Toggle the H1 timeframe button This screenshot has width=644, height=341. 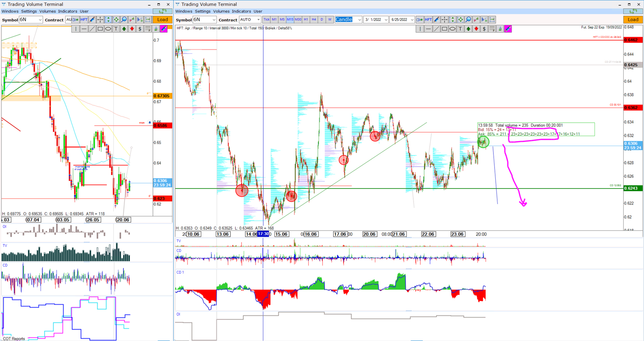[306, 20]
